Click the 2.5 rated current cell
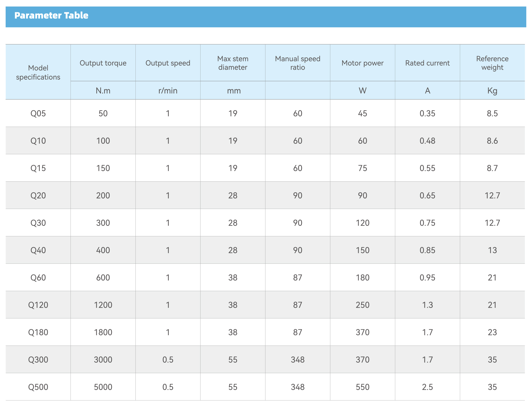 pos(427,387)
